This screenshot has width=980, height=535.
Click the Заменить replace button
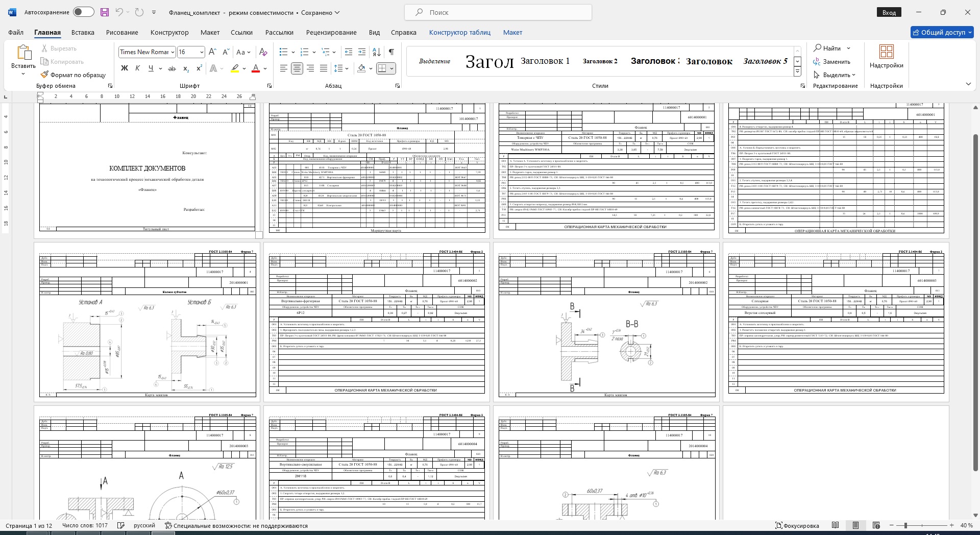pos(832,62)
